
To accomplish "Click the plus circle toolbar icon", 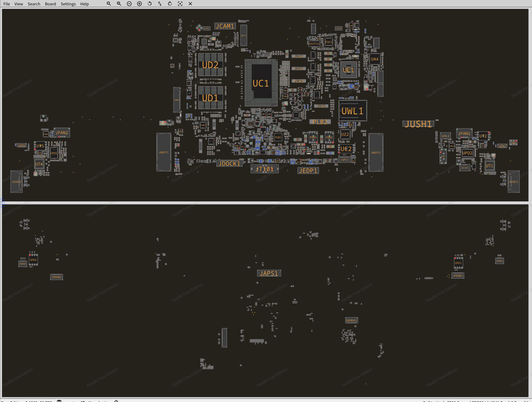I will tap(139, 4).
